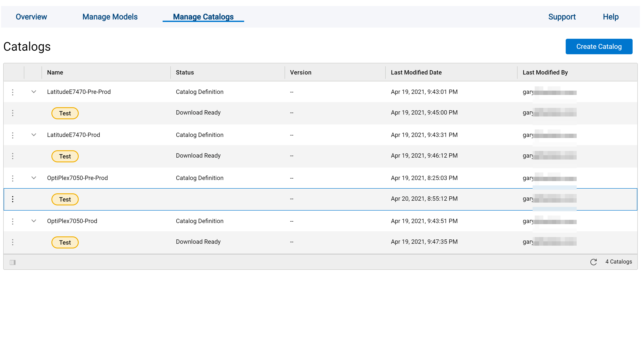Click the Create Catalog button
Viewport: 644px width, 346px height.
click(599, 47)
